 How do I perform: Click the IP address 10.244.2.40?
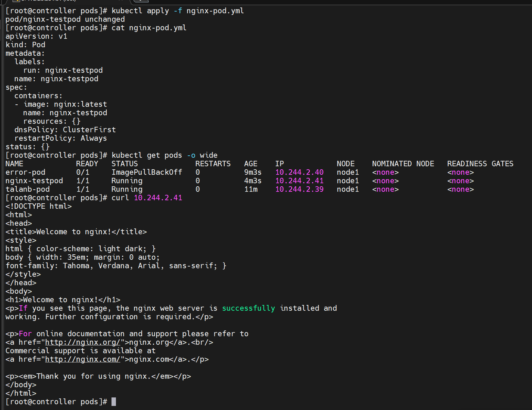coord(299,172)
